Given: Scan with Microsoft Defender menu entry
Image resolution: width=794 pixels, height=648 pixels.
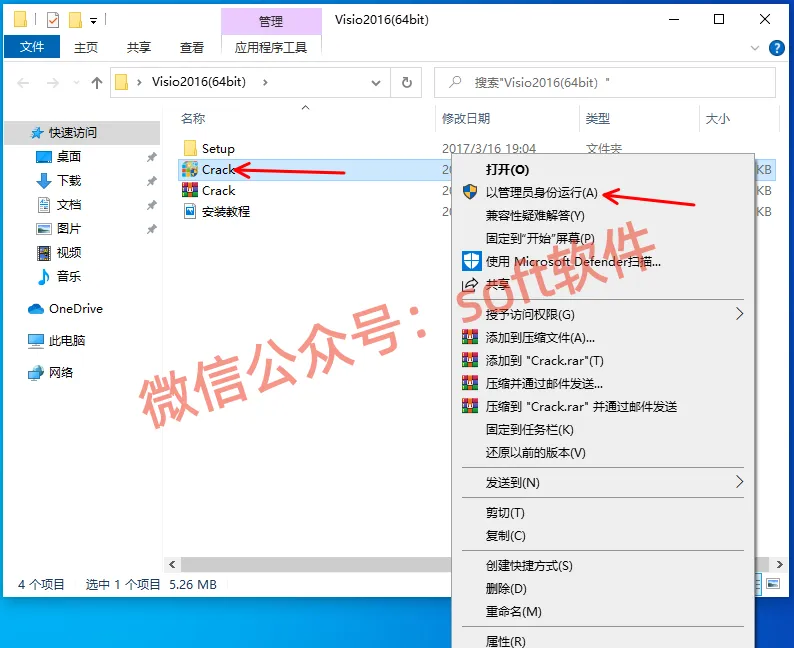Looking at the screenshot, I should click(573, 262).
